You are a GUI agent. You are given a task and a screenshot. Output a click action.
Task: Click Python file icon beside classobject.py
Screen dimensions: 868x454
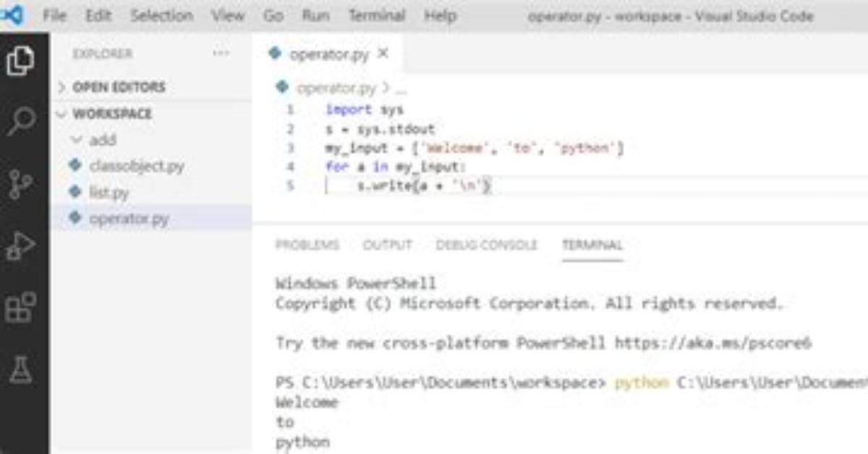pos(75,166)
